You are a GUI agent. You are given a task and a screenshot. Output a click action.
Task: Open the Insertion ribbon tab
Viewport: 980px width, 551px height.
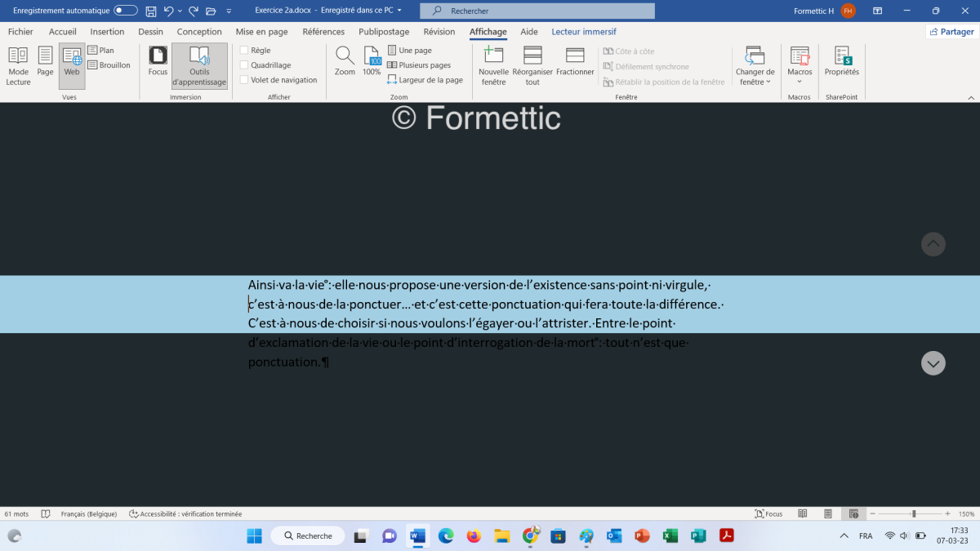coord(107,32)
